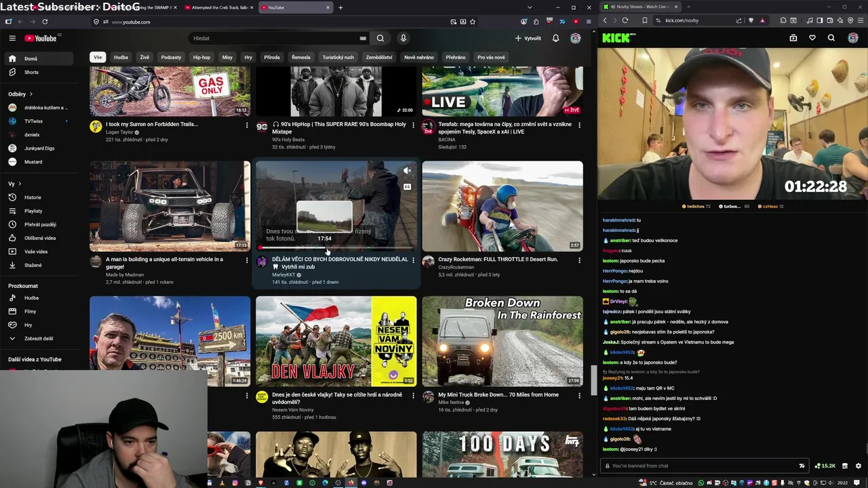This screenshot has height=488, width=868.
Task: Open options for all-terrain vehicle video
Action: coord(247,260)
